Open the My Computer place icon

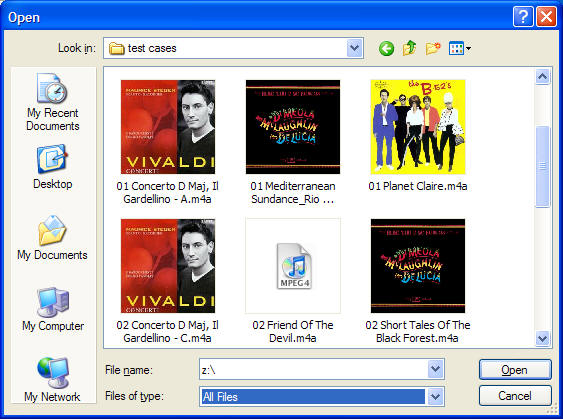tap(52, 309)
